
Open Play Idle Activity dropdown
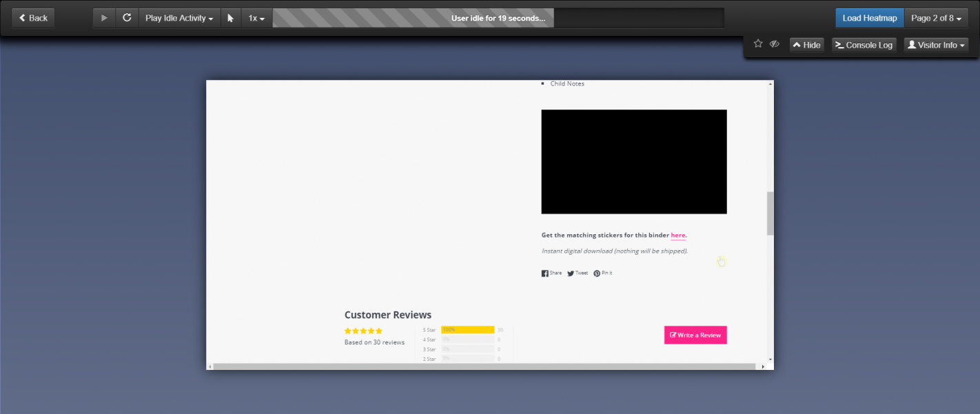click(x=179, y=18)
